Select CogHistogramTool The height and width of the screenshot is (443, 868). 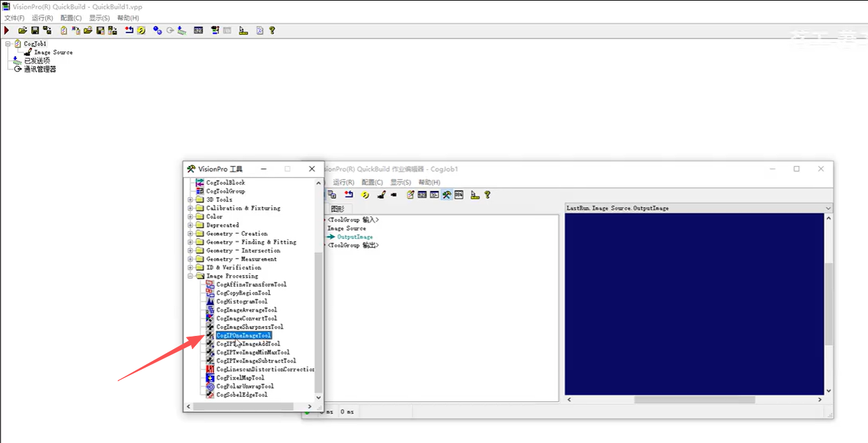(242, 302)
